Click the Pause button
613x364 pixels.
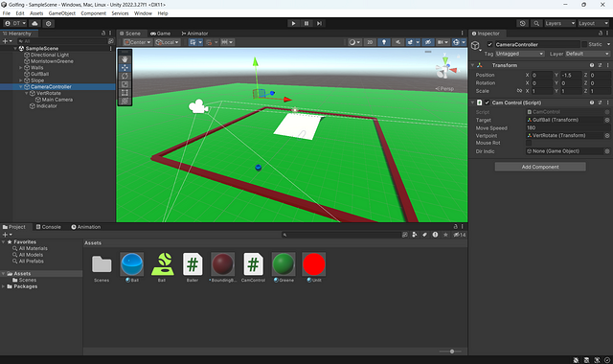pyautogui.click(x=306, y=23)
